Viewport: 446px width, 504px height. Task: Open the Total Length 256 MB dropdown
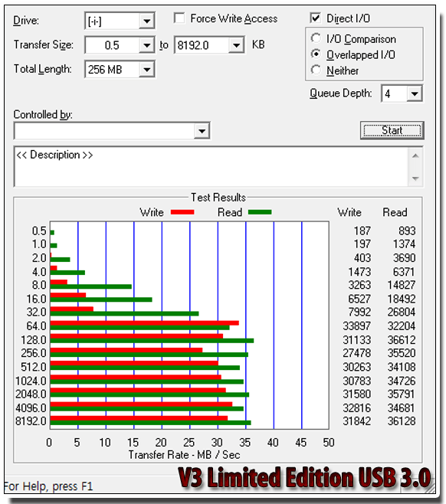click(146, 70)
